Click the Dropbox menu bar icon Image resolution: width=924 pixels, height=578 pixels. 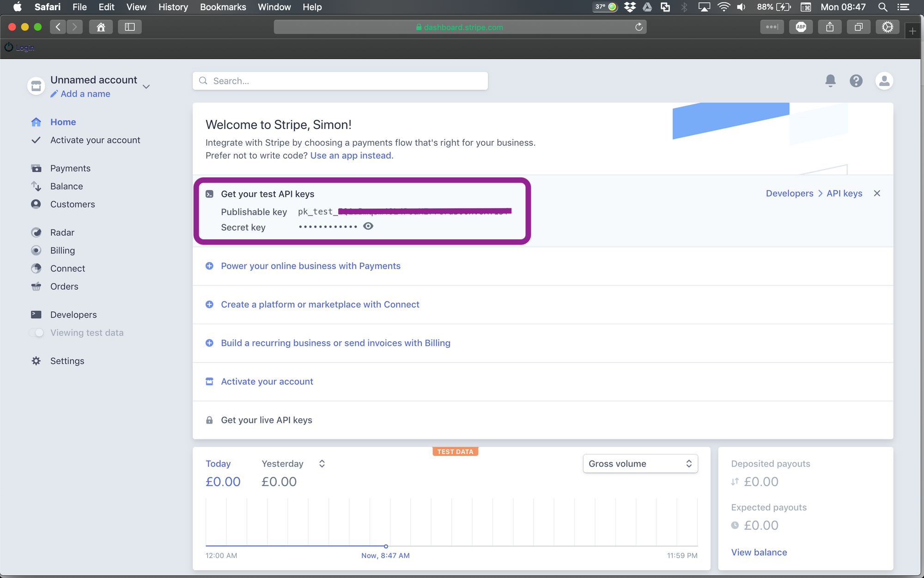(x=630, y=7)
